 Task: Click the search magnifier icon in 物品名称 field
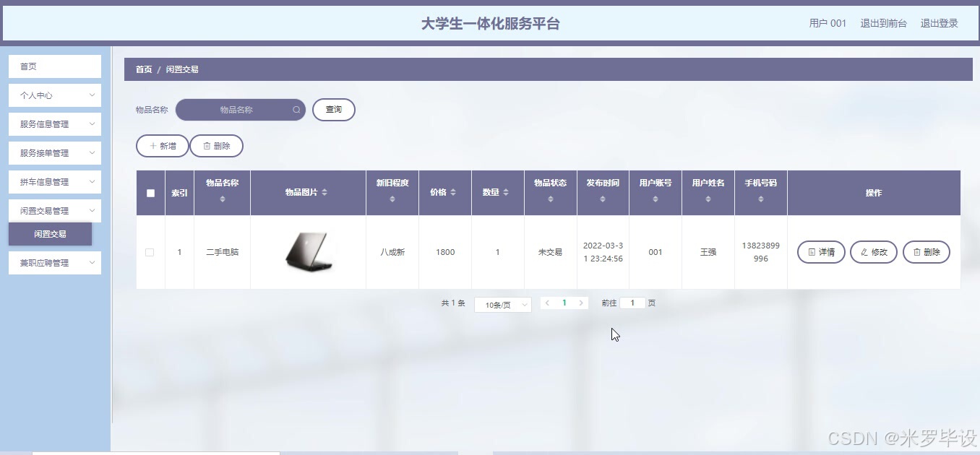[296, 110]
